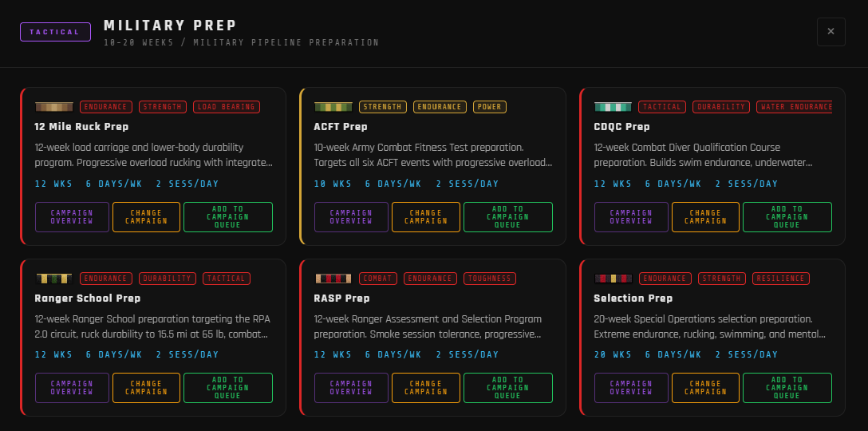The height and width of the screenshot is (431, 868).
Task: Click the 12 Mile Ruck Prep ribbon icon
Action: 54,107
